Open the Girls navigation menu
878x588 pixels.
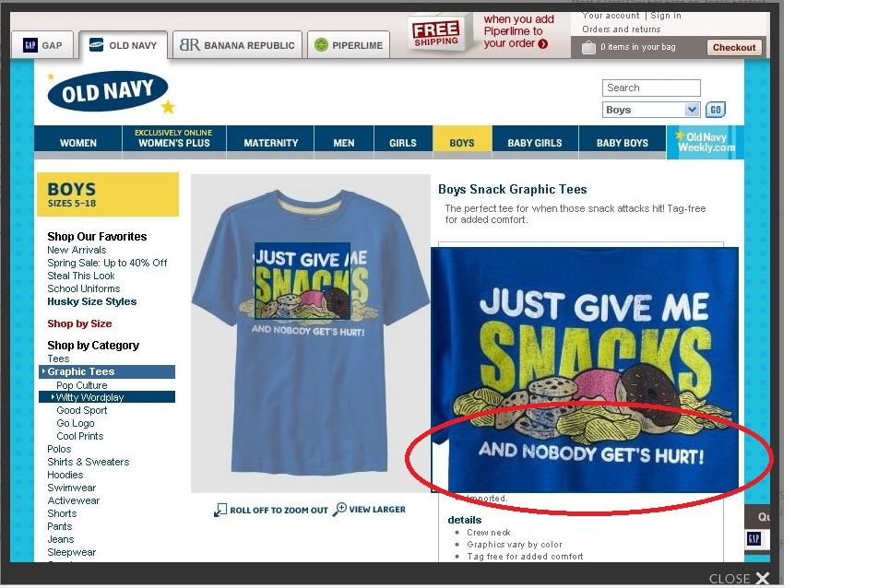[403, 143]
